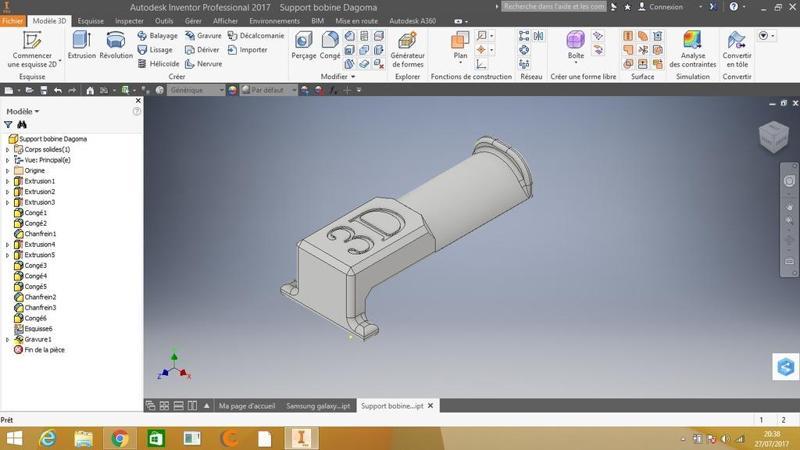Click the Importer tool

pyautogui.click(x=247, y=49)
